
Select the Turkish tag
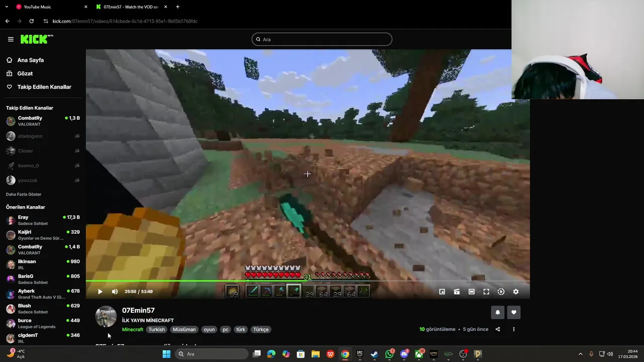(x=156, y=329)
